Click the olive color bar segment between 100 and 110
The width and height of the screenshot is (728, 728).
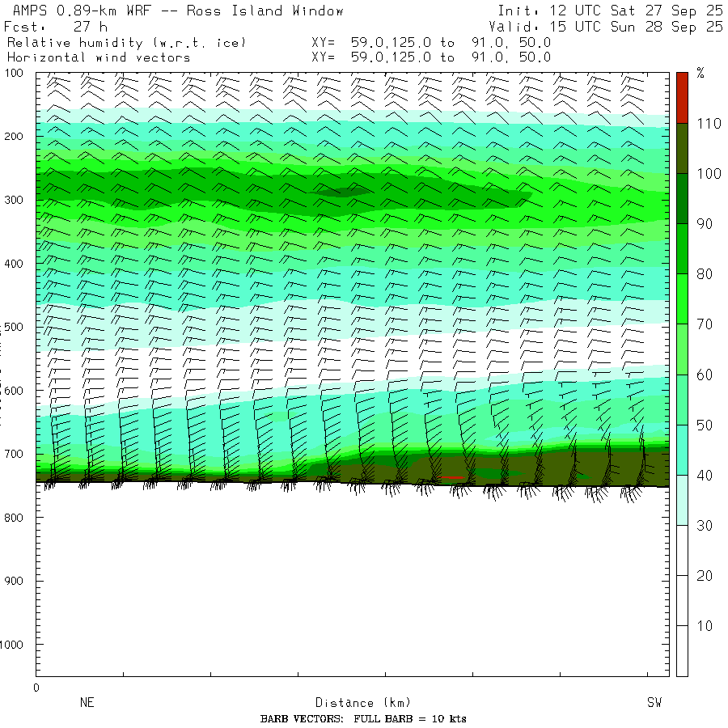coord(682,148)
